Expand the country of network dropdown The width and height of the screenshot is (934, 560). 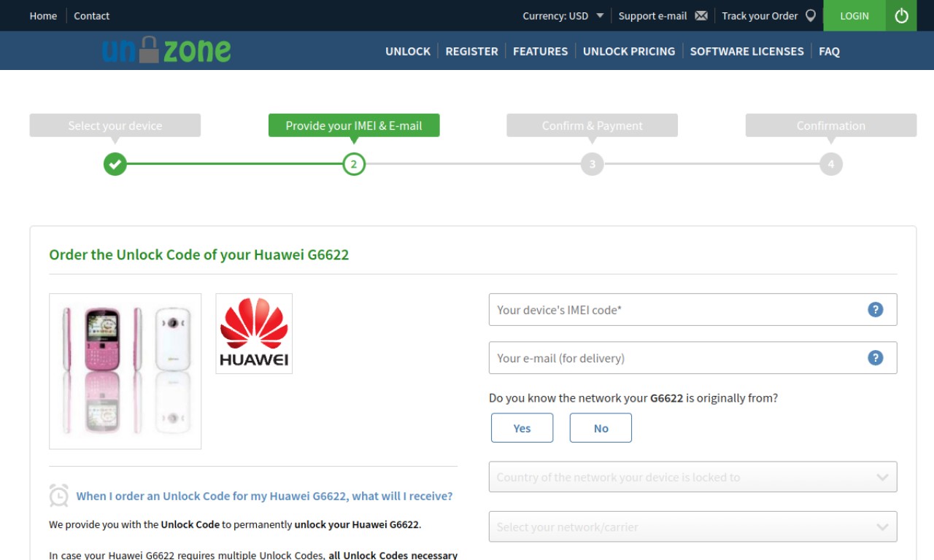[692, 477]
